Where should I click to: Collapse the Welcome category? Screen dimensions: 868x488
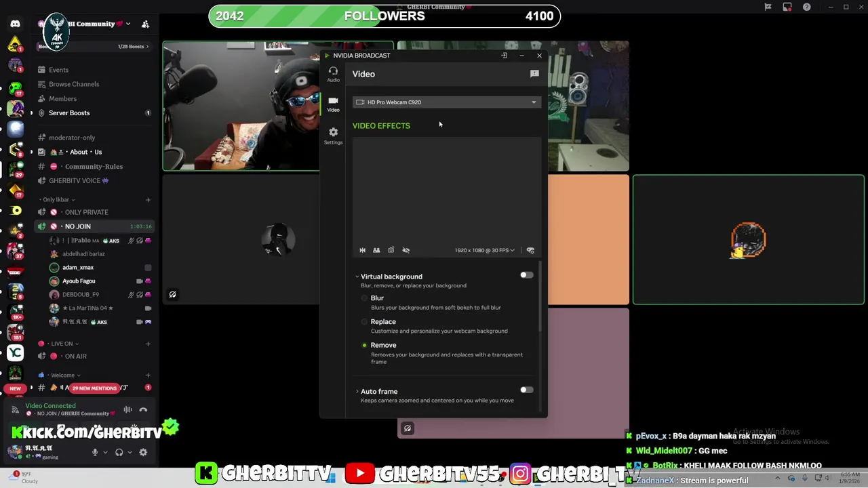(x=61, y=375)
